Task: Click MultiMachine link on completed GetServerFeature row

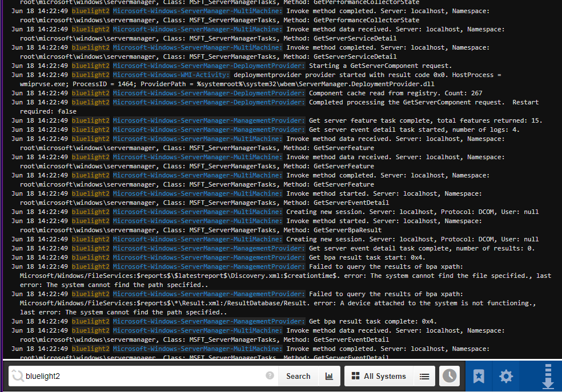Action: [198, 175]
